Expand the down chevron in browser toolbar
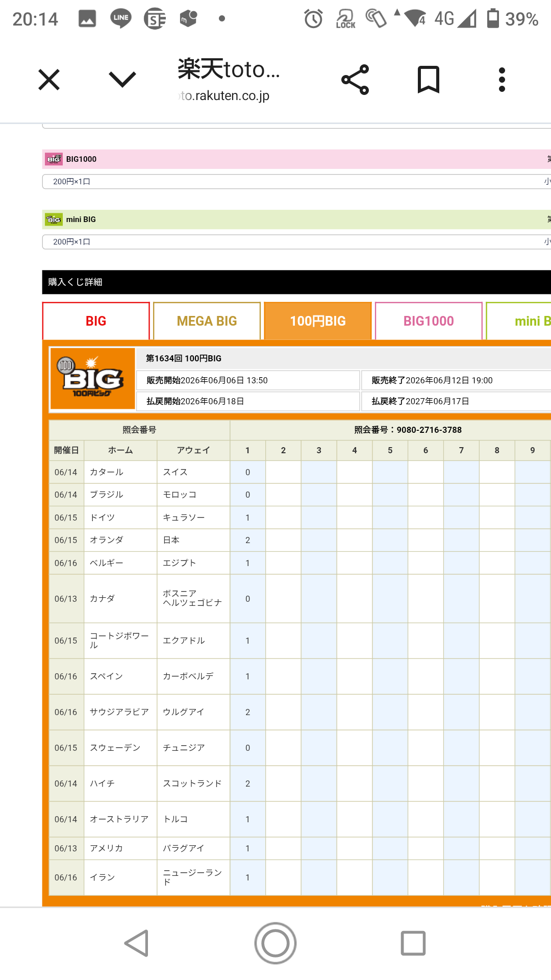Viewport: 551px width, 980px height. 122,80
